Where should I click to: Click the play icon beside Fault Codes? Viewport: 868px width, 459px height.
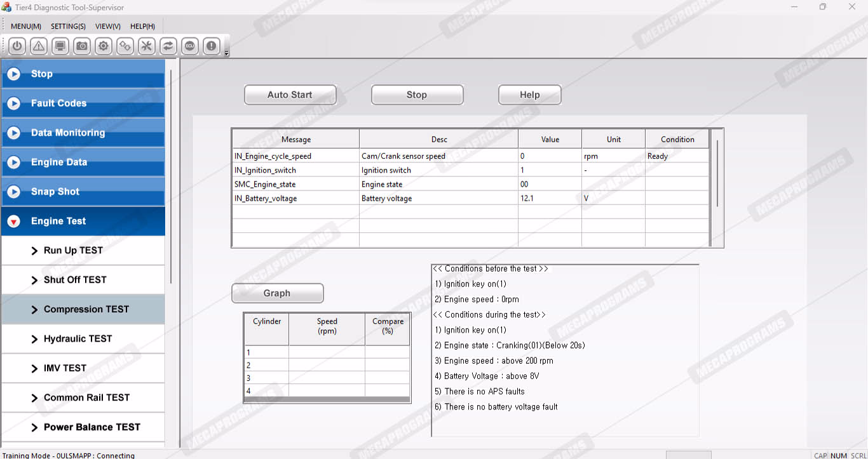14,103
